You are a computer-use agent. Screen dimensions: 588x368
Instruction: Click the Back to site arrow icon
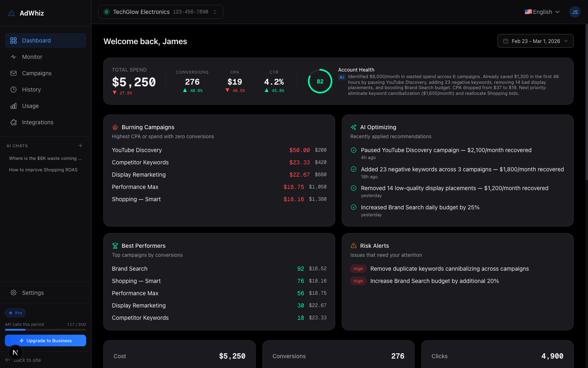[8, 360]
